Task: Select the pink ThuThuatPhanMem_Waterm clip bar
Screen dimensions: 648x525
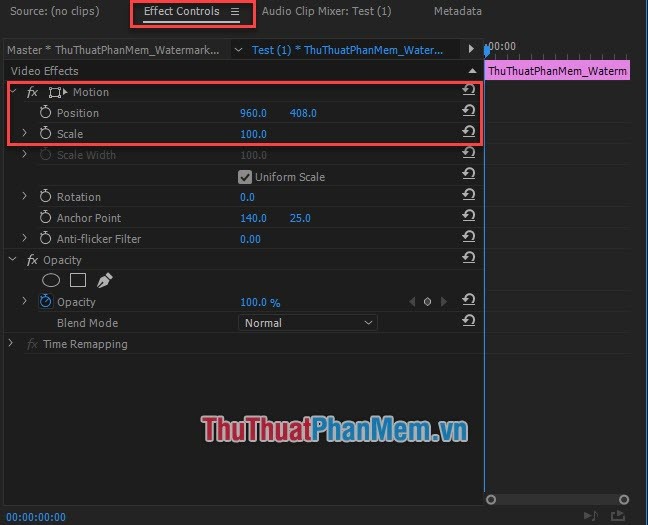Action: [x=557, y=70]
